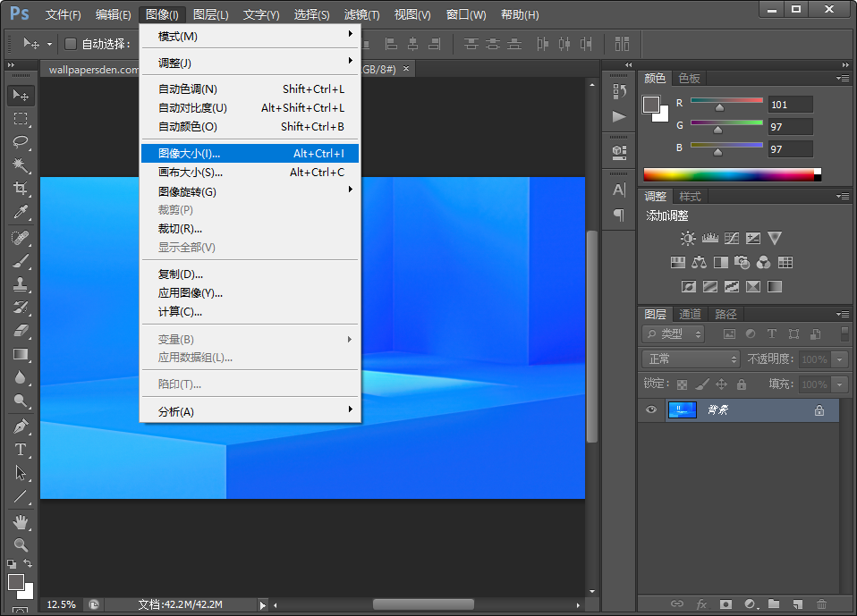The height and width of the screenshot is (616, 857).
Task: Open the History panel icon
Action: coord(619,91)
